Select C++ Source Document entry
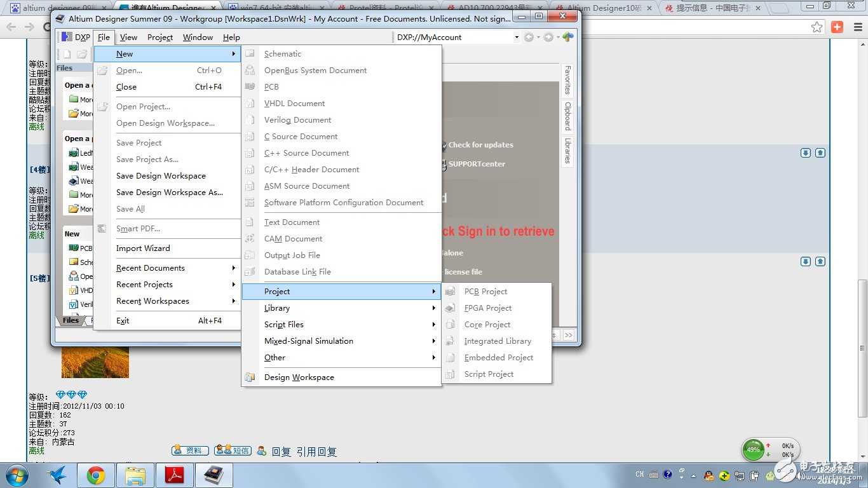Image resolution: width=868 pixels, height=488 pixels. coord(341,153)
